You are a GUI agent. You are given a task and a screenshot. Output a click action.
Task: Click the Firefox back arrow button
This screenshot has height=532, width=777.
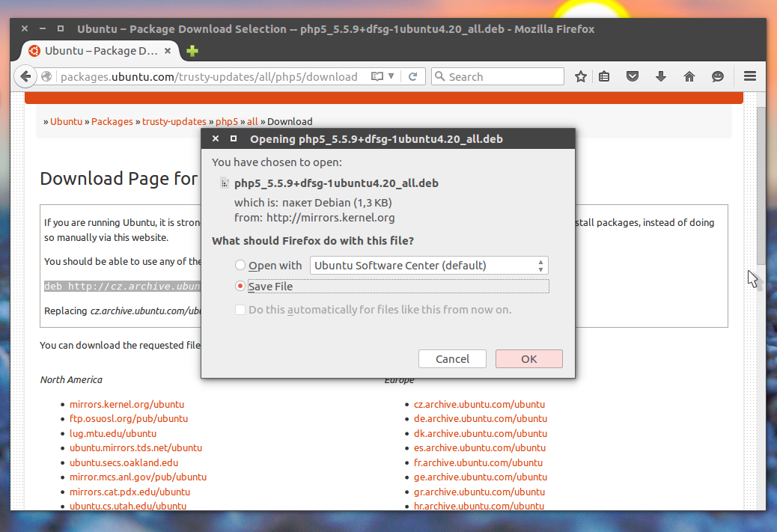click(x=25, y=76)
